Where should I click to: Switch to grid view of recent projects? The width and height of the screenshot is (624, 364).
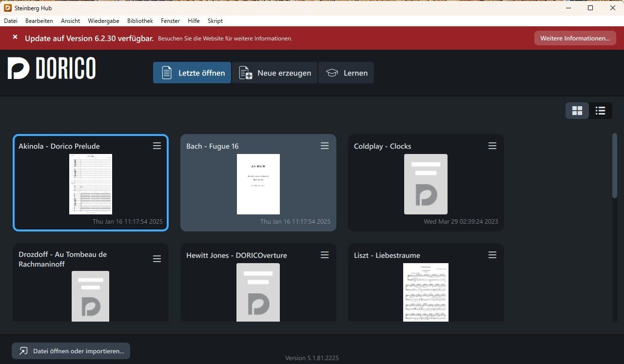click(577, 111)
